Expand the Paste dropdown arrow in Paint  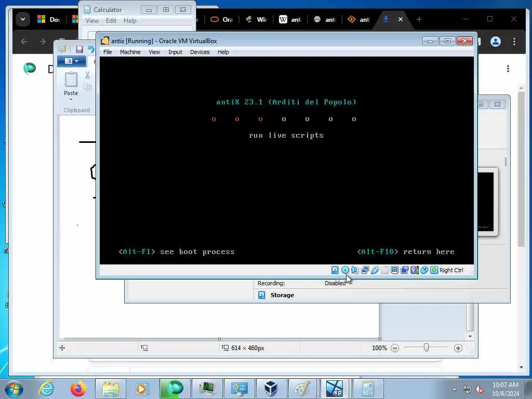[71, 99]
